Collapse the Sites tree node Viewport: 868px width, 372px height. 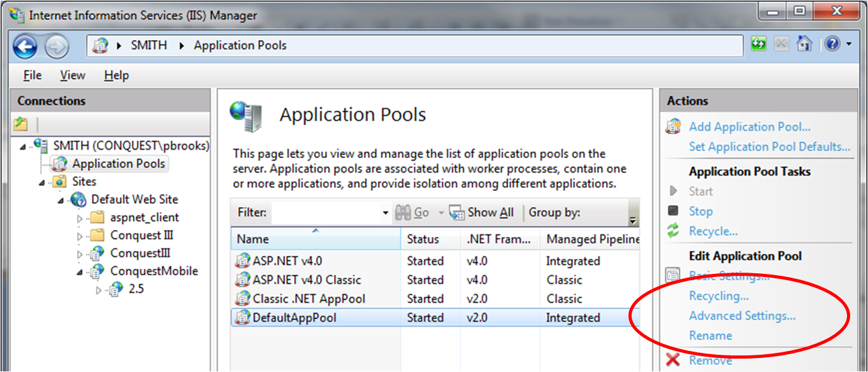[42, 183]
